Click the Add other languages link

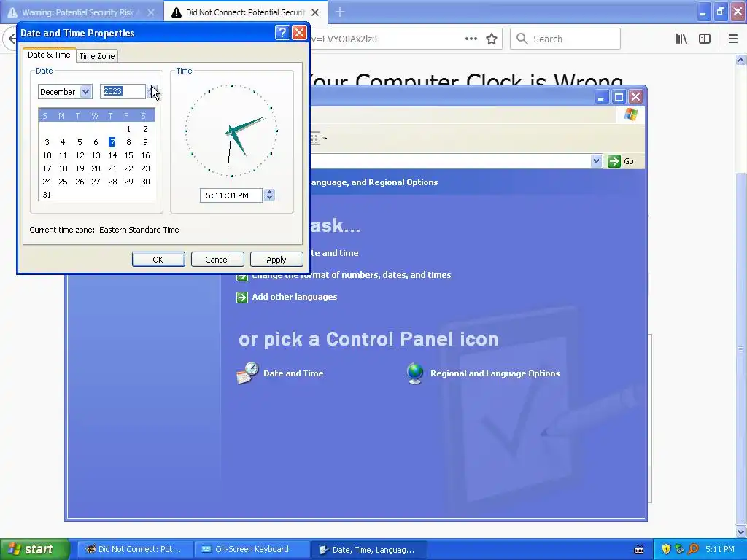295,297
